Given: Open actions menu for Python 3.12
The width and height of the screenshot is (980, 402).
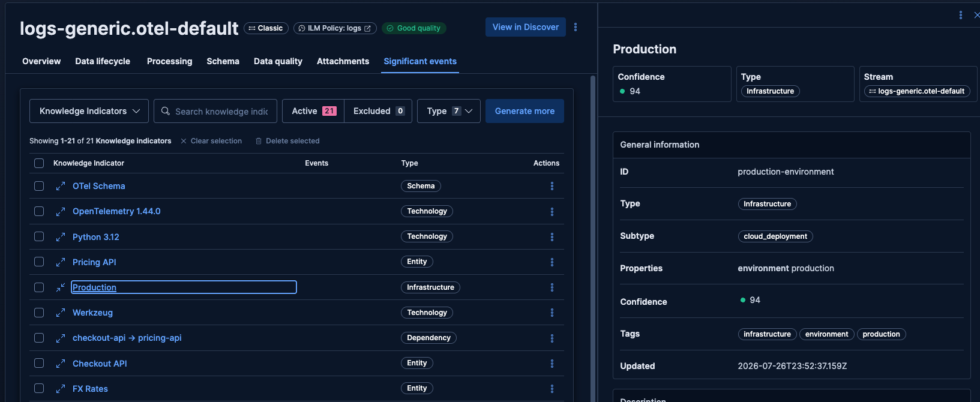Looking at the screenshot, I should (552, 237).
